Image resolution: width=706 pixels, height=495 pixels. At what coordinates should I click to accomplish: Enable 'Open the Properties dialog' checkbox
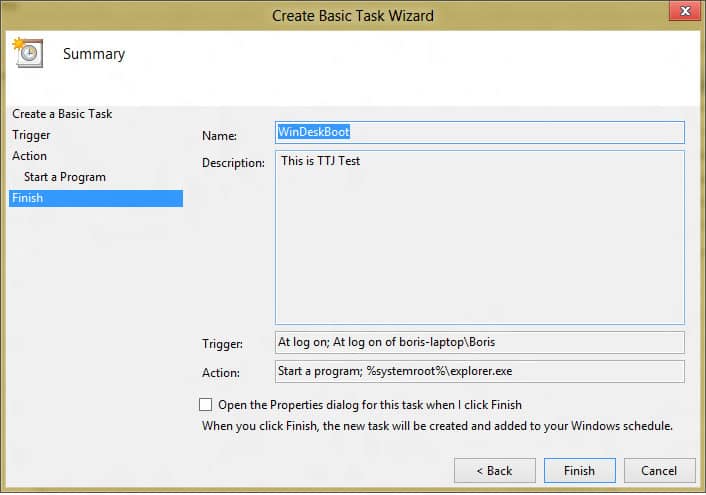[206, 405]
